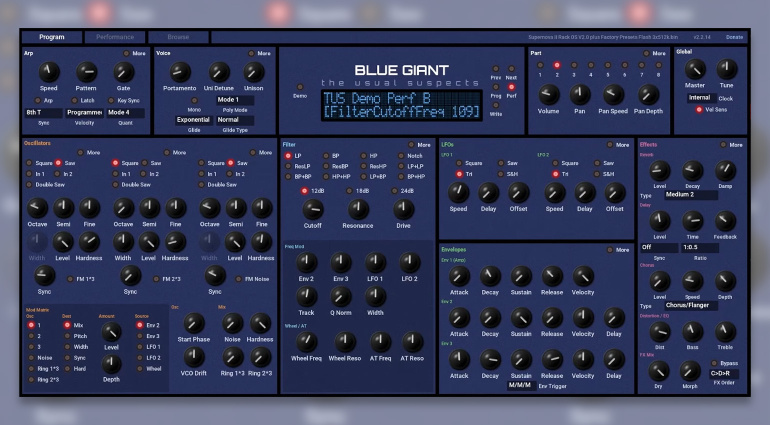This screenshot has height=425, width=770.
Task: Click the Master volume knob
Action: [x=695, y=69]
